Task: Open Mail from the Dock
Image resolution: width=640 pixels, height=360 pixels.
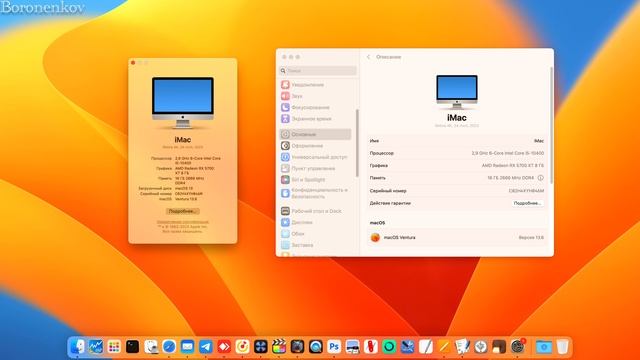Action: (x=187, y=347)
